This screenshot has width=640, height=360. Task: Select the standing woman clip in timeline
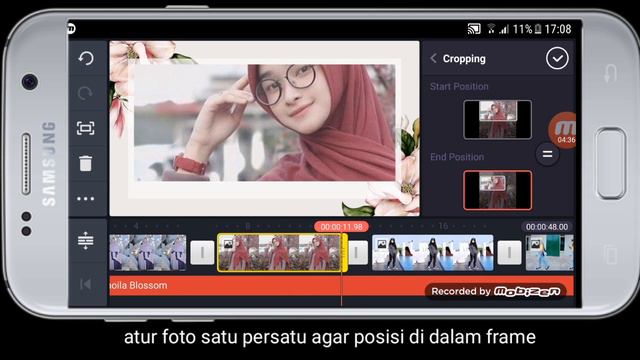pos(433,253)
